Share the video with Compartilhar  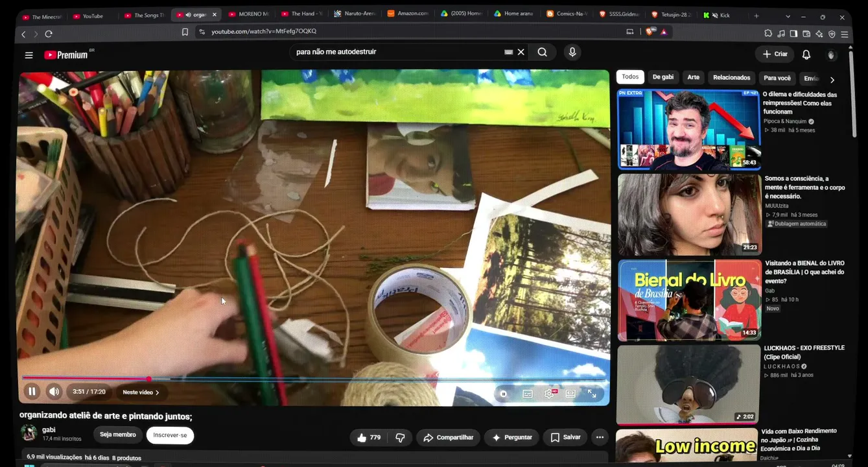448,438
